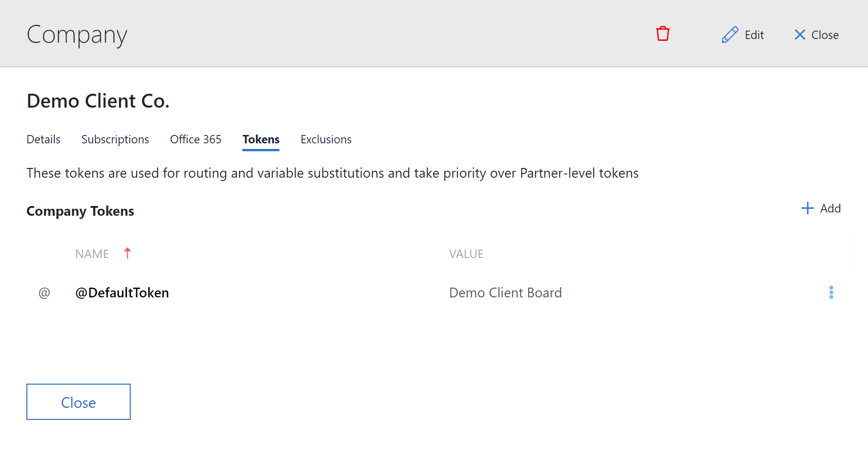Open the Details tab
This screenshot has width=868, height=450.
coord(44,139)
